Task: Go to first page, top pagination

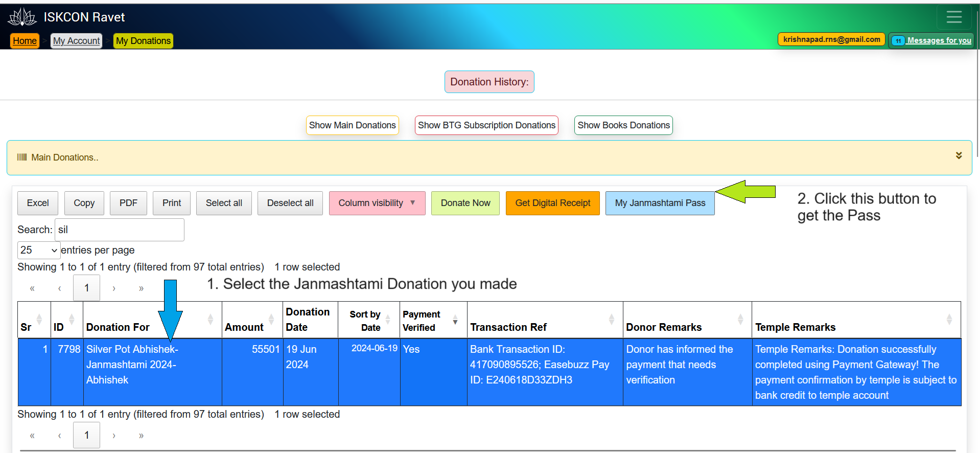Action: click(32, 288)
